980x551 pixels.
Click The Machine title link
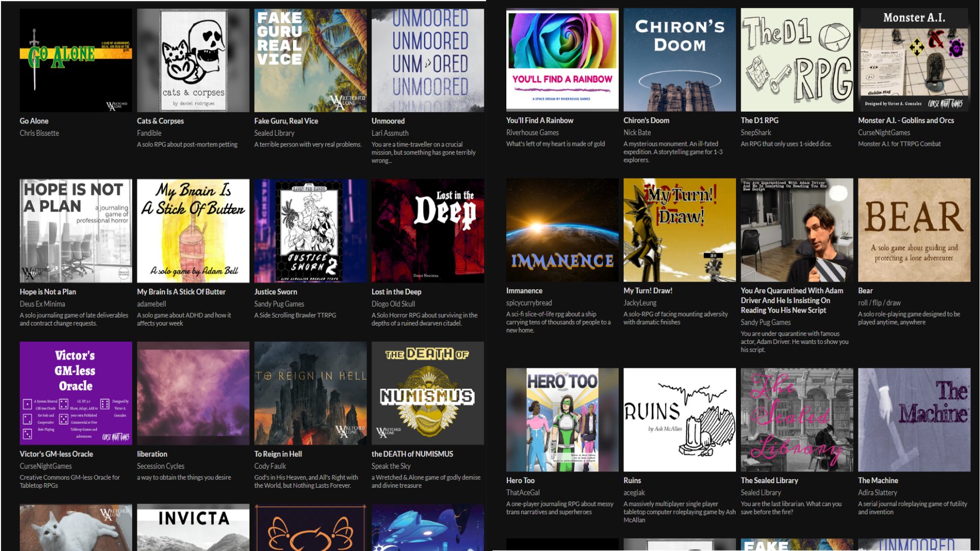point(877,481)
